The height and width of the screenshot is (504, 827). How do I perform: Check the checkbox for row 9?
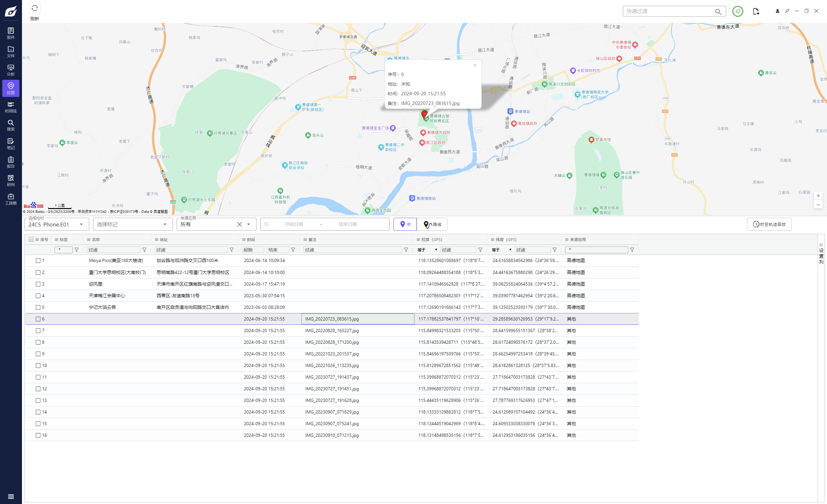coord(38,354)
